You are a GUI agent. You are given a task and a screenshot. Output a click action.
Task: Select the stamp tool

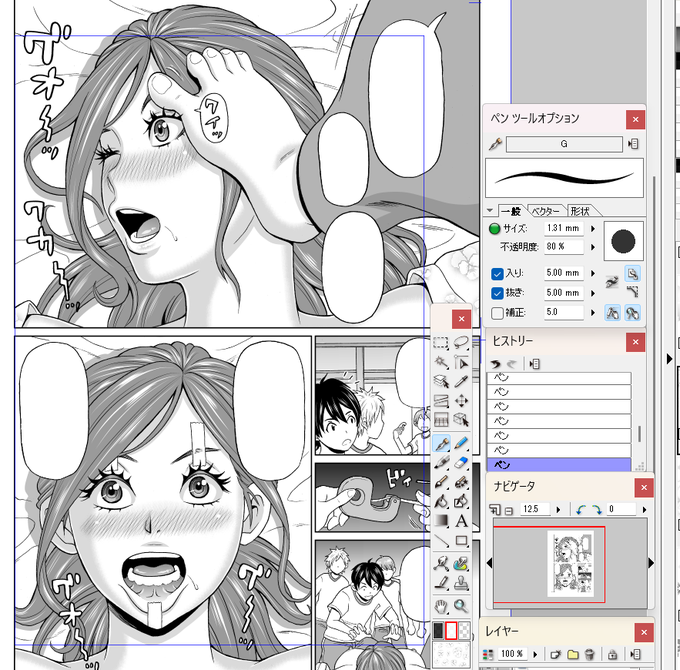(461, 584)
